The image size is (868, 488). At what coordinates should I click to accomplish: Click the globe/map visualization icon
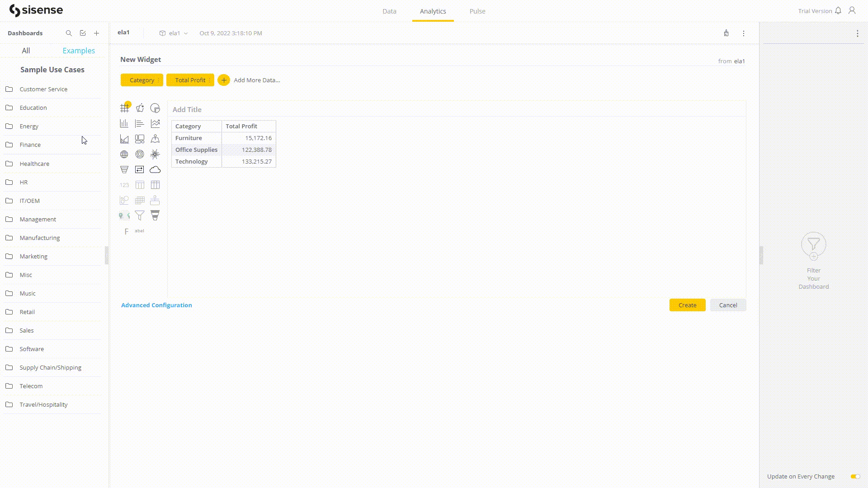124,155
